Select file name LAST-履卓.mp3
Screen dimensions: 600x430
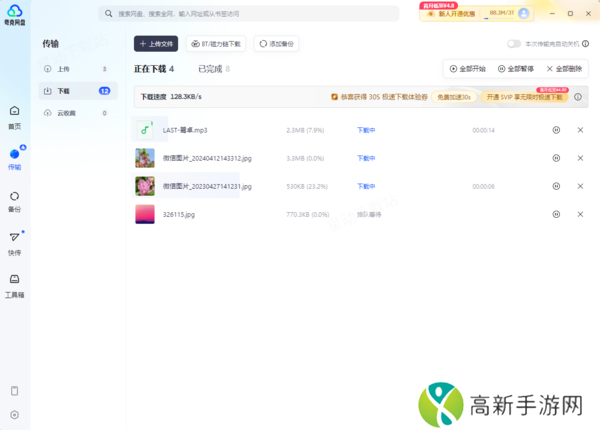click(x=185, y=130)
